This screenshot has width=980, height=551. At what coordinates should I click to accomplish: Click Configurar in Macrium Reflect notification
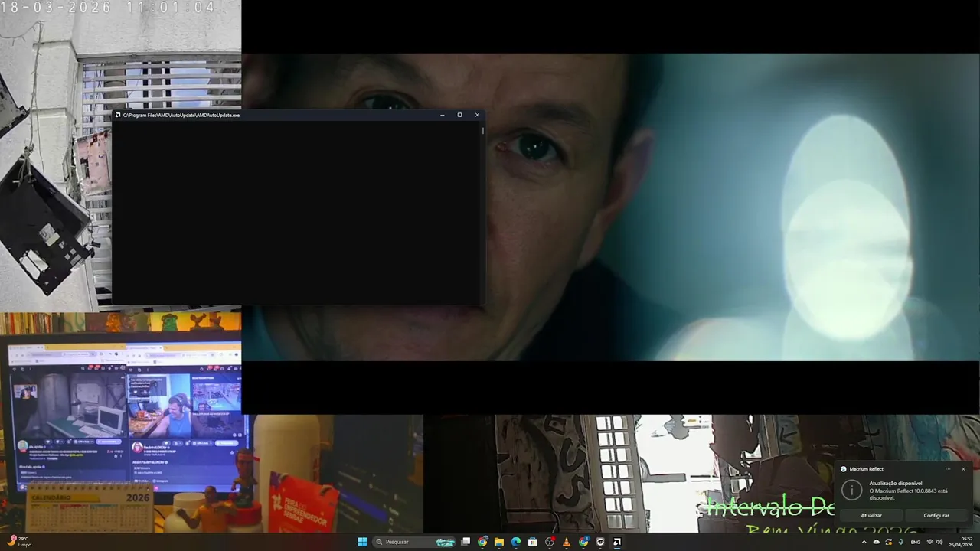click(936, 515)
